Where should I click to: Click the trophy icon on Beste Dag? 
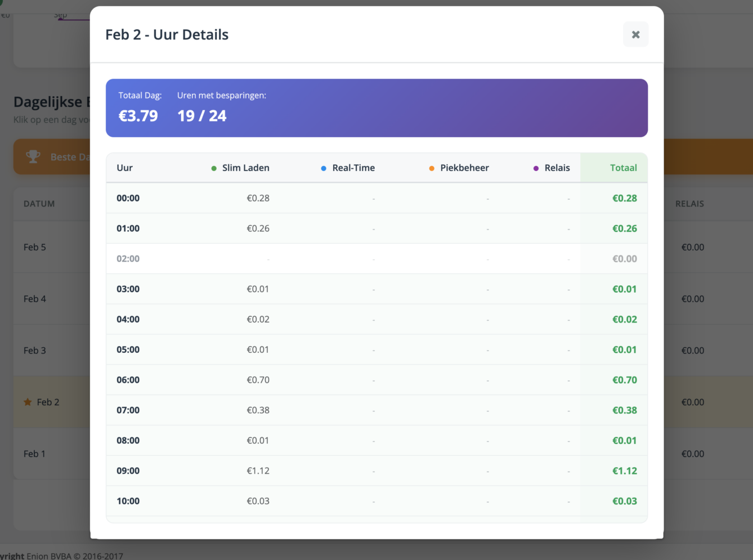point(33,156)
